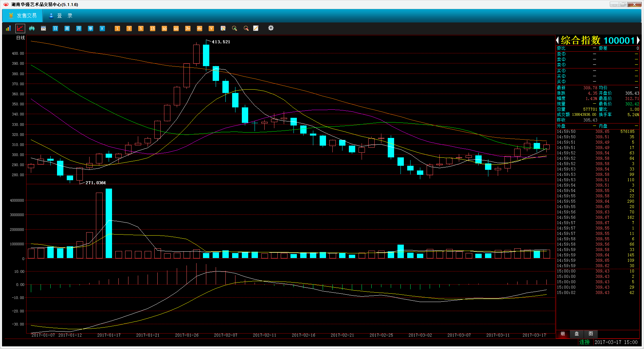
Task: Click the 413.521 high price label
Action: [221, 42]
